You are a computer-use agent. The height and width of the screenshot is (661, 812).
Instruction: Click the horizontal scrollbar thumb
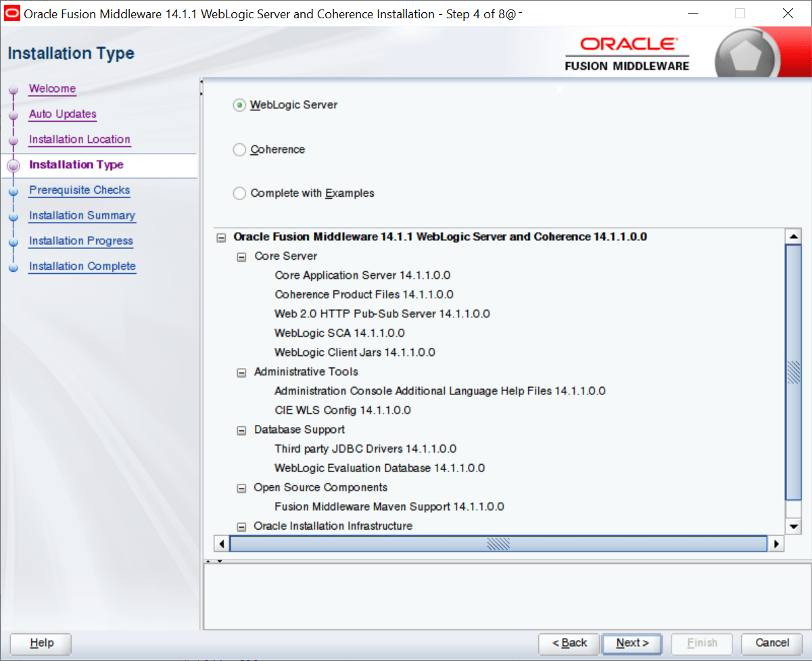coord(499,543)
